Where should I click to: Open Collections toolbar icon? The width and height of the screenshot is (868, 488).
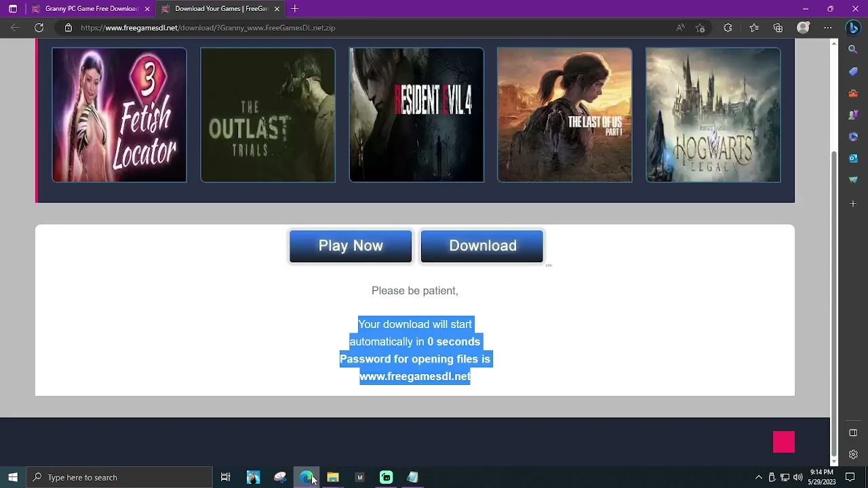pos(778,28)
